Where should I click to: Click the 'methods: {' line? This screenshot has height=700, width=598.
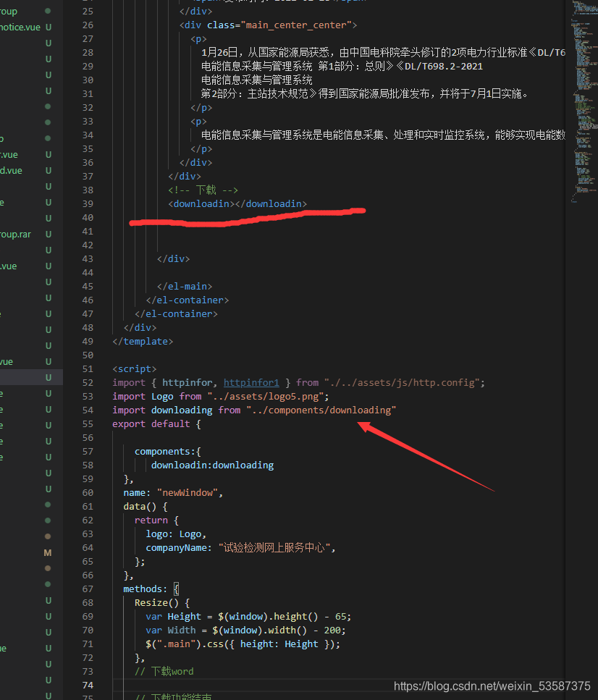tap(151, 589)
